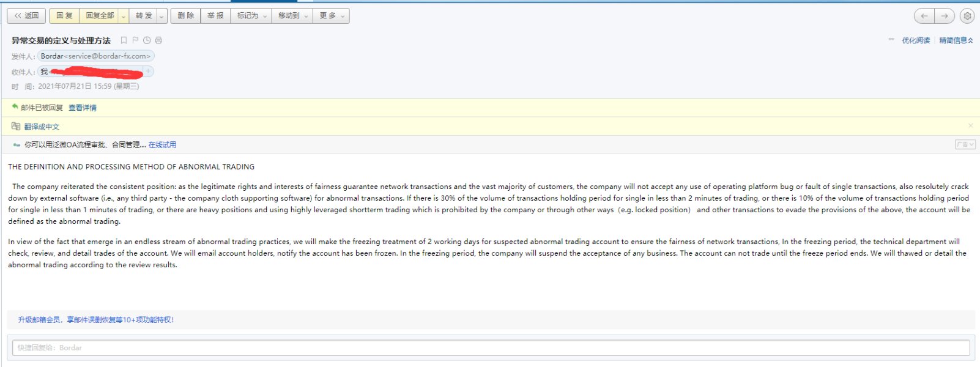Viewport: 980px width, 367px height.
Task: Print the email using the printer icon
Action: [158, 40]
